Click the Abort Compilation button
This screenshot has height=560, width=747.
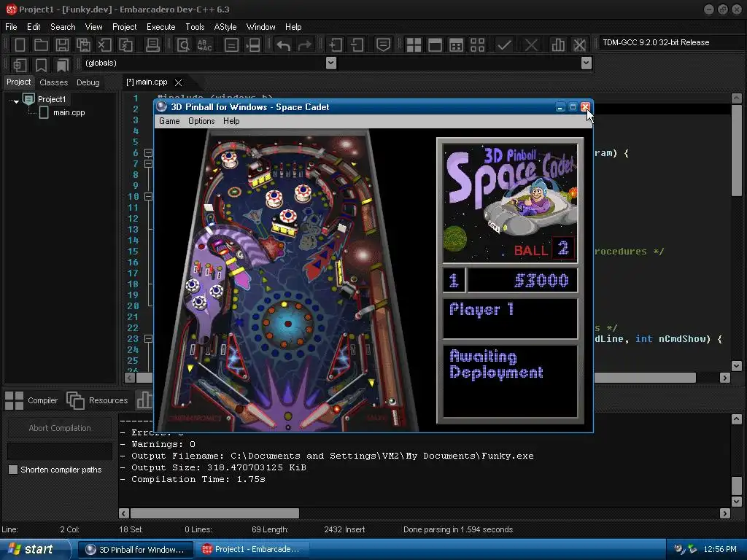click(x=60, y=427)
